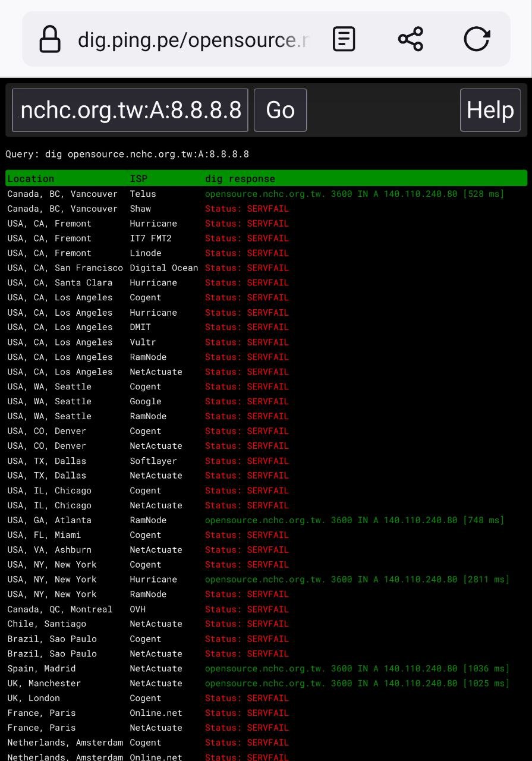Click the Atlanta RamNode 748 ms response

point(354,520)
